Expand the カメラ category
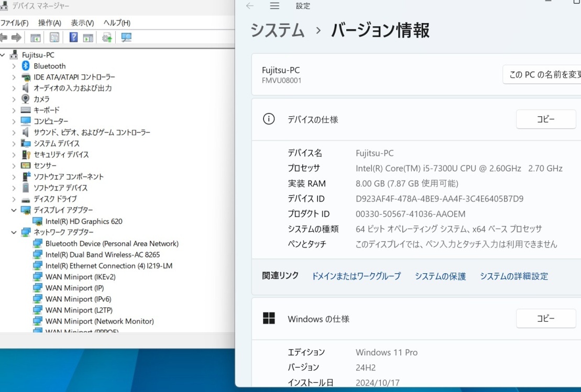The height and width of the screenshot is (392, 581). pos(14,99)
